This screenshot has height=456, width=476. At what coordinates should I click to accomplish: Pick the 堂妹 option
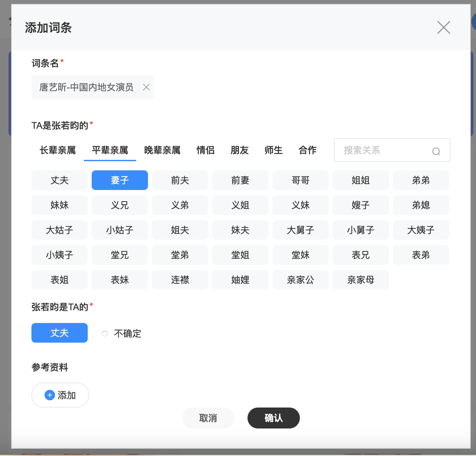point(301,255)
